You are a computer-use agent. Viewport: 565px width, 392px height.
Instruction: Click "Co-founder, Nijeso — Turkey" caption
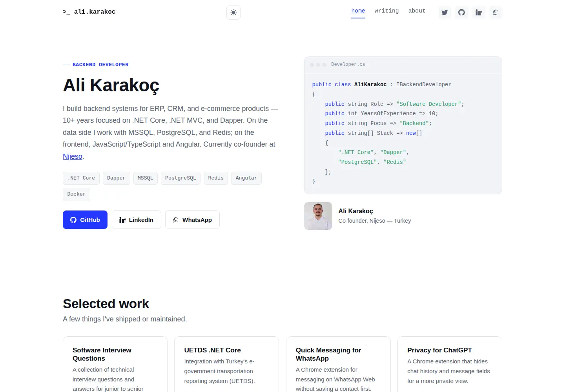pyautogui.click(x=375, y=221)
